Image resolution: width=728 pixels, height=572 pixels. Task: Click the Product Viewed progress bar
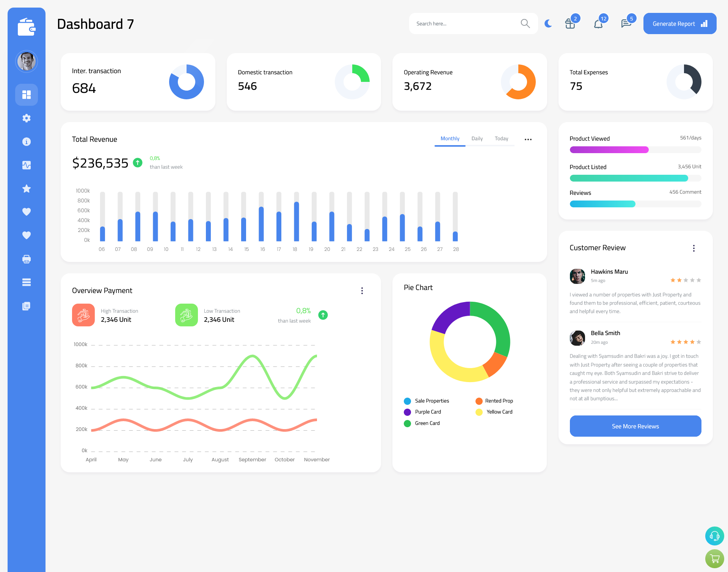[635, 150]
